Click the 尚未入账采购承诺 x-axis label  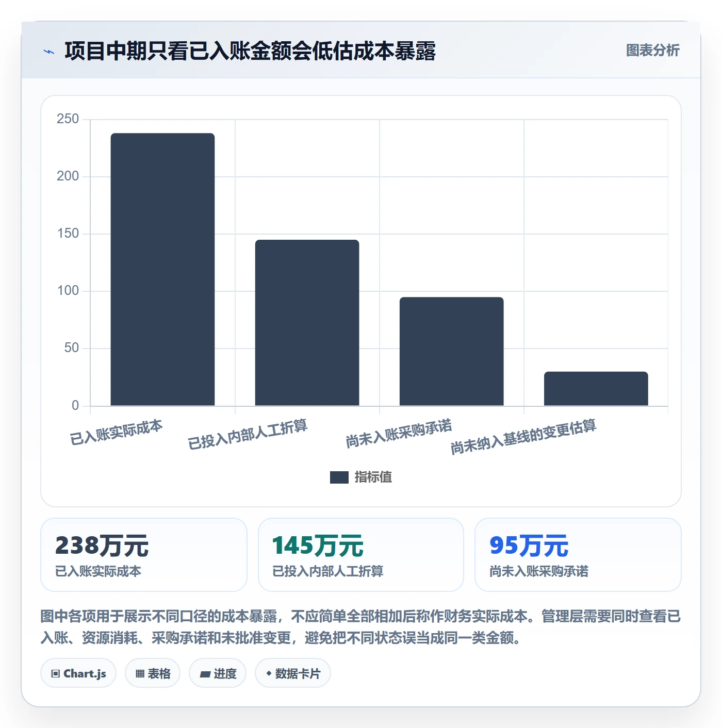point(399,433)
